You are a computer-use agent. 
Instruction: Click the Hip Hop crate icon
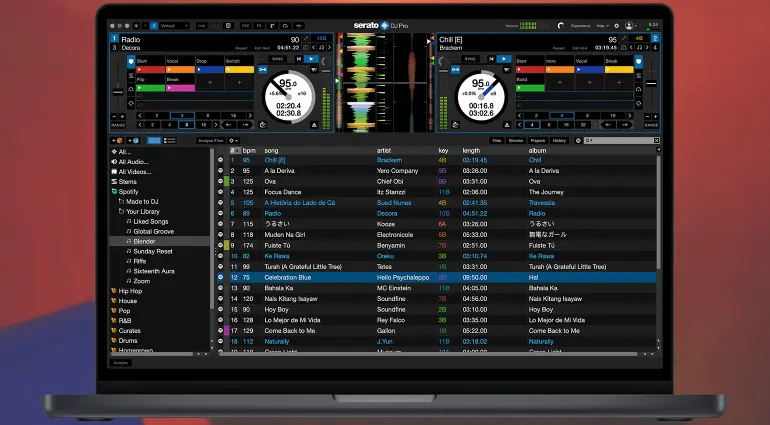pyautogui.click(x=114, y=290)
